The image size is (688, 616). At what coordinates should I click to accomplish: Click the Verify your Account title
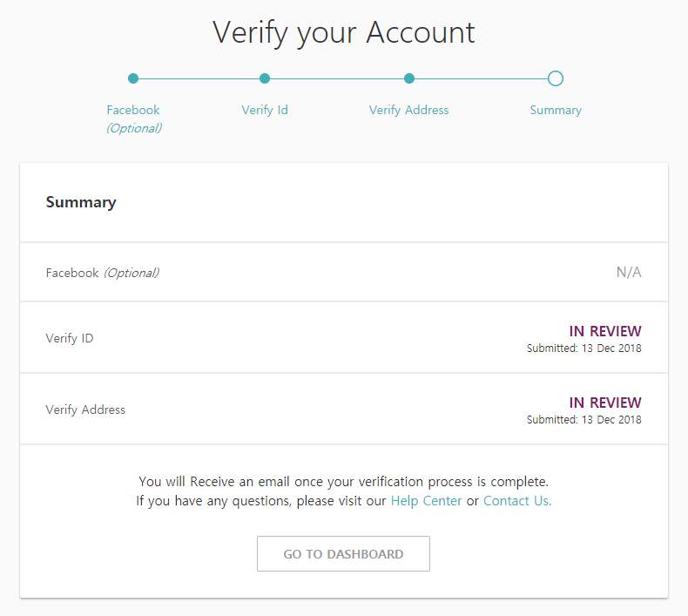click(344, 32)
